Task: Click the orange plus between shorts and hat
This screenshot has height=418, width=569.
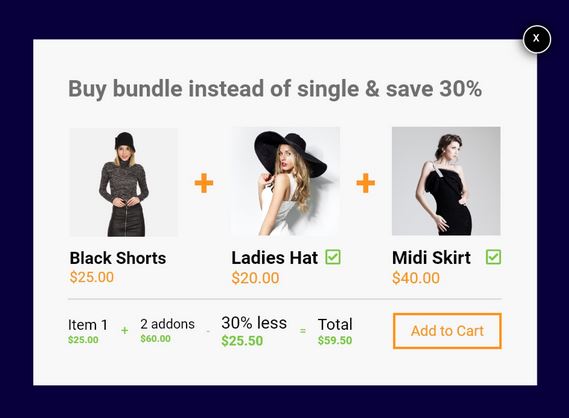Action: [x=204, y=183]
